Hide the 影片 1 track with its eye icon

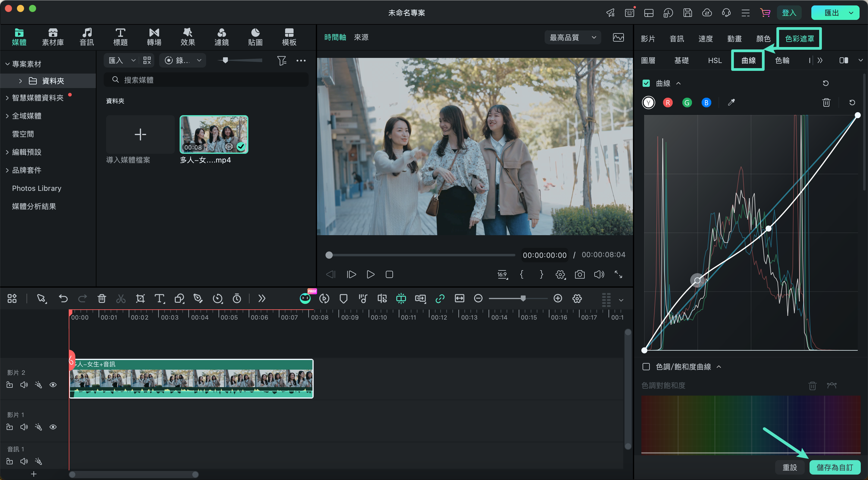pos(53,427)
